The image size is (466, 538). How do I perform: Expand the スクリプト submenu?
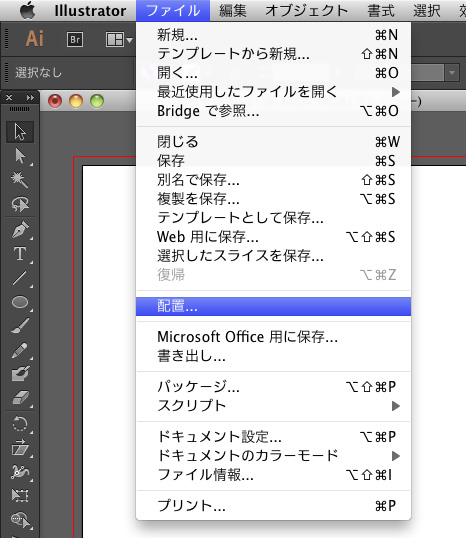273,406
